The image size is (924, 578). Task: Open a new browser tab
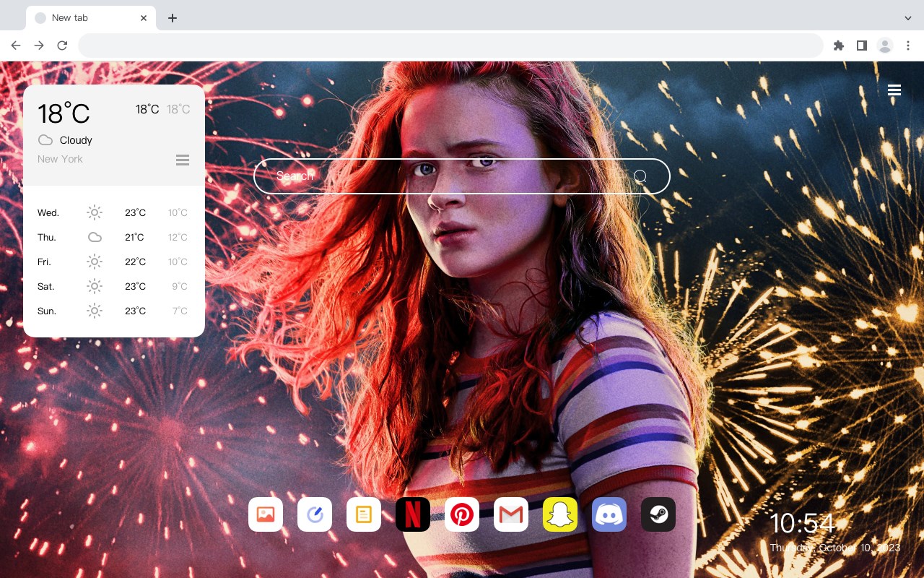[x=172, y=18]
